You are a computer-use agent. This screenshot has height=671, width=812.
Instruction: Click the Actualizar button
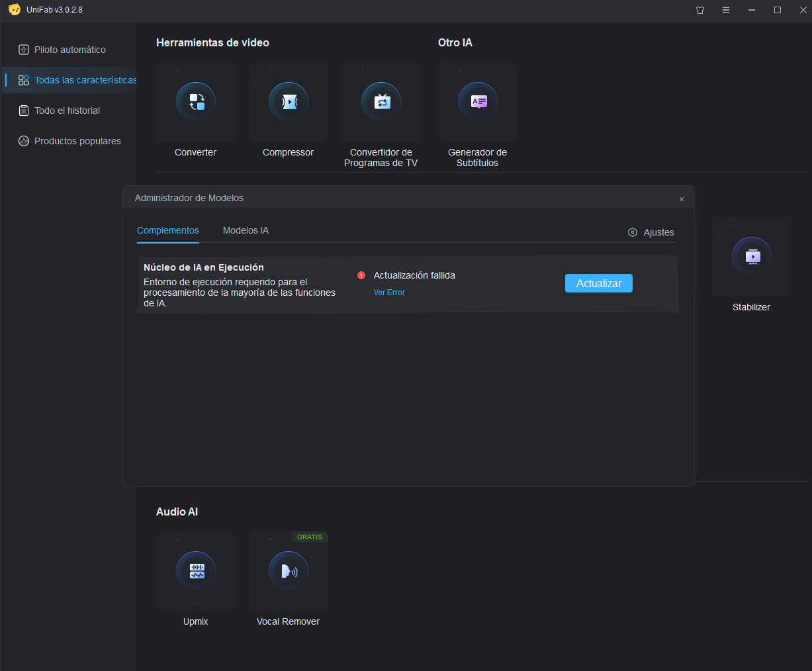click(599, 283)
